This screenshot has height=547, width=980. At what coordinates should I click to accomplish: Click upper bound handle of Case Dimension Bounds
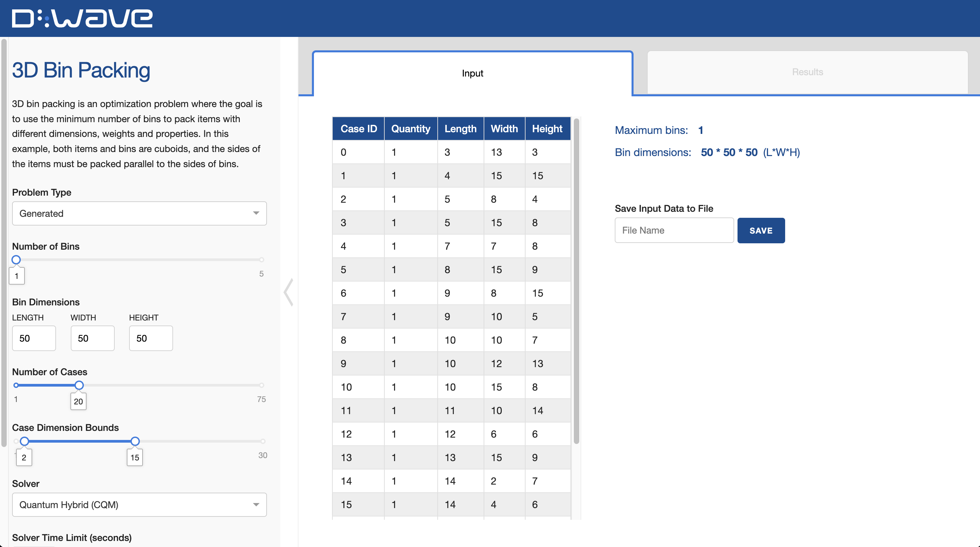click(135, 441)
